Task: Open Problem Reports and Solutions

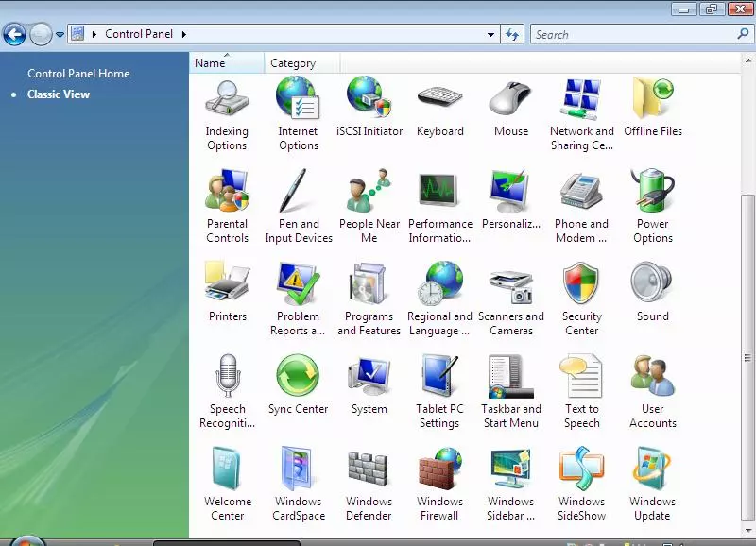Action: coord(298,299)
